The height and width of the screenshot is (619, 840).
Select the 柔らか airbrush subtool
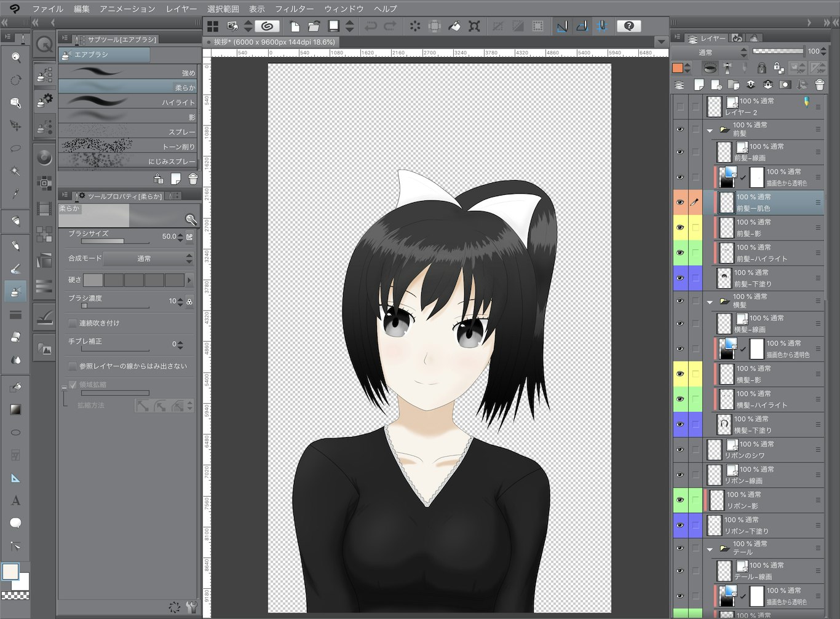[x=127, y=87]
